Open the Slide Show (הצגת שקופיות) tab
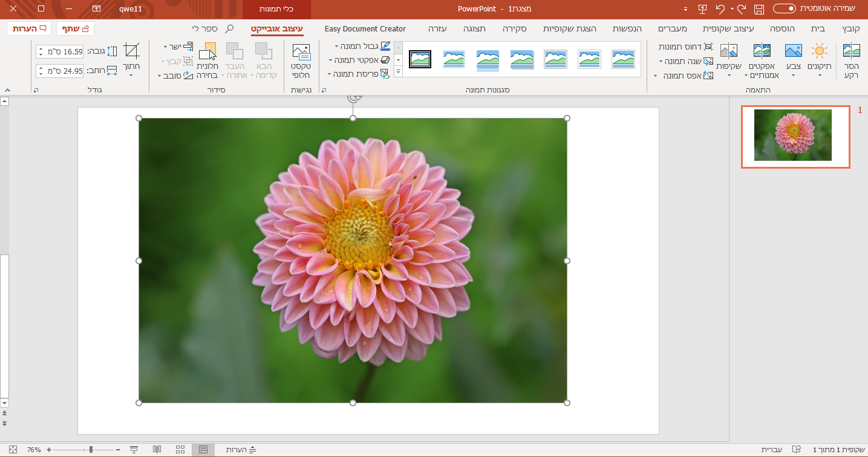The image size is (868, 457). (569, 28)
